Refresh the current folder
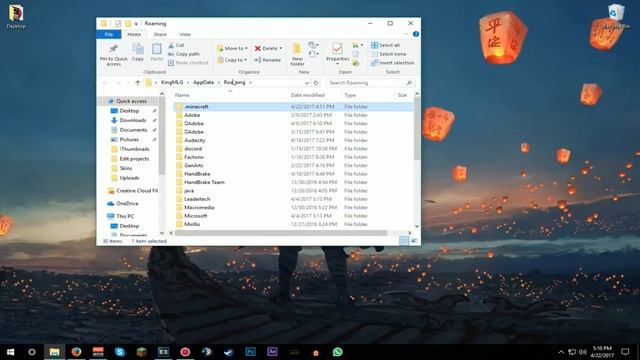Image resolution: width=640 pixels, height=360 pixels. click(316, 83)
